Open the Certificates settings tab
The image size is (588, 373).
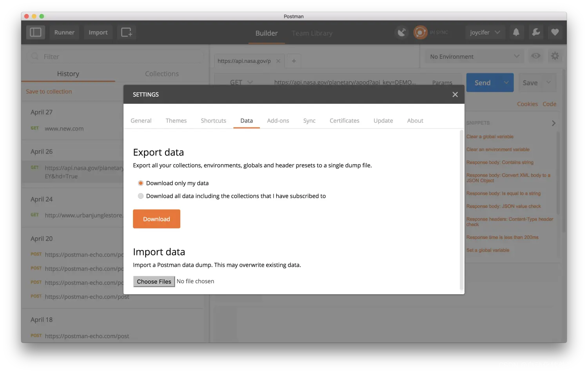coord(345,121)
